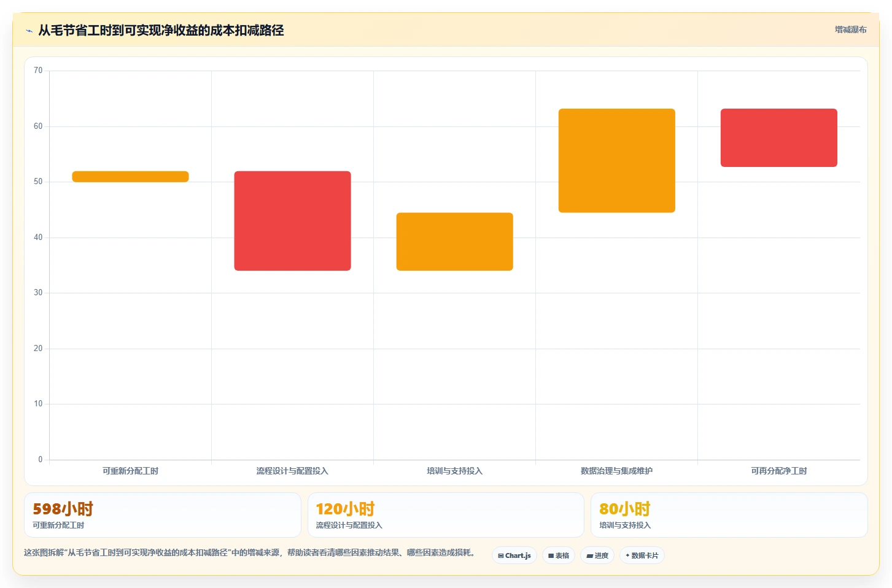Click the 598小时 stat card value

click(x=63, y=509)
